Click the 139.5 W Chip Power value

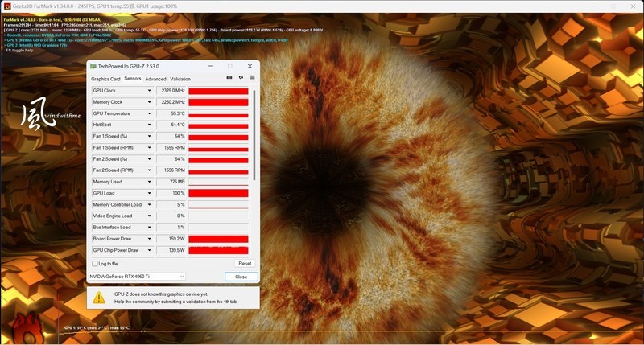click(171, 250)
